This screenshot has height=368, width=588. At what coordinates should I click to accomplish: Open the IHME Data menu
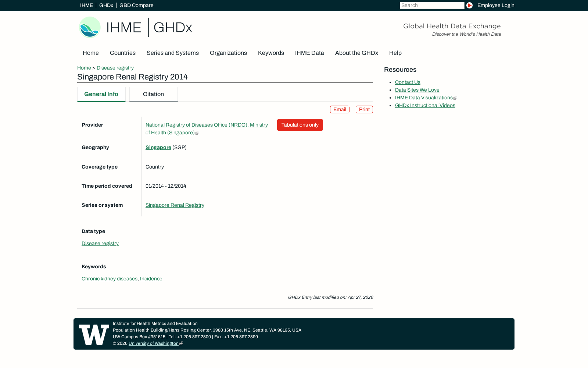coord(309,53)
